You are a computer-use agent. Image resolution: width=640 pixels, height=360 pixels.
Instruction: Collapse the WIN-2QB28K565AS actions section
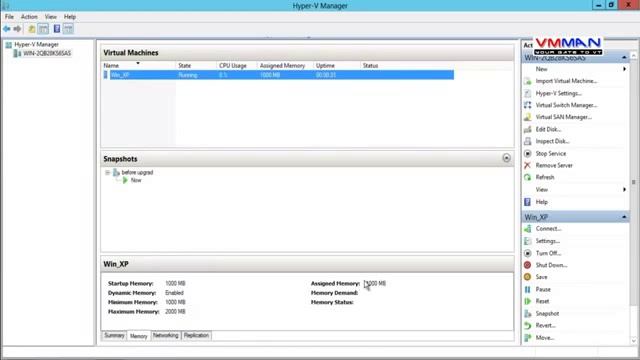pyautogui.click(x=624, y=58)
